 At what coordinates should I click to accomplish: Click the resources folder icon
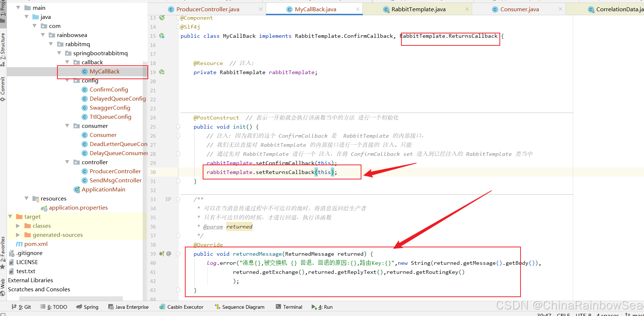(36, 199)
